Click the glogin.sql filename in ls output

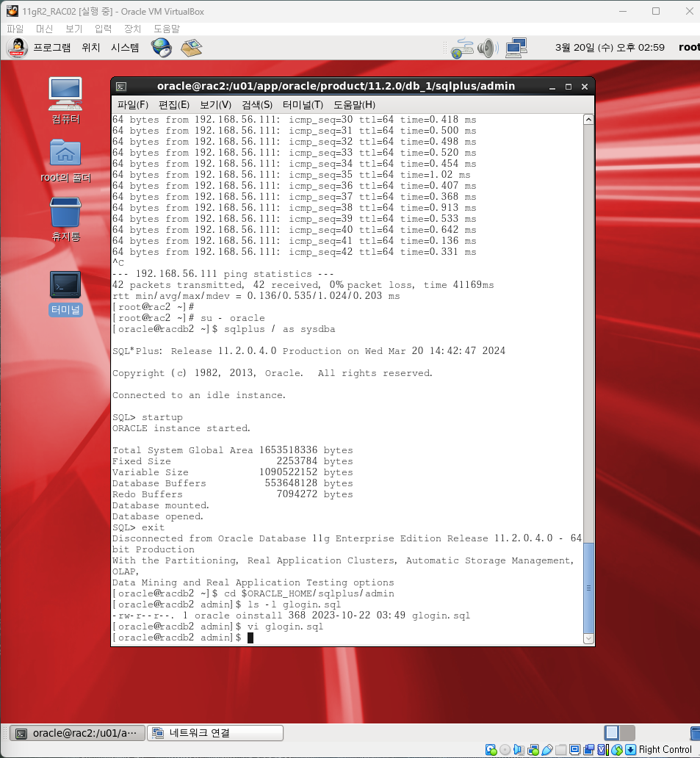tap(441, 616)
